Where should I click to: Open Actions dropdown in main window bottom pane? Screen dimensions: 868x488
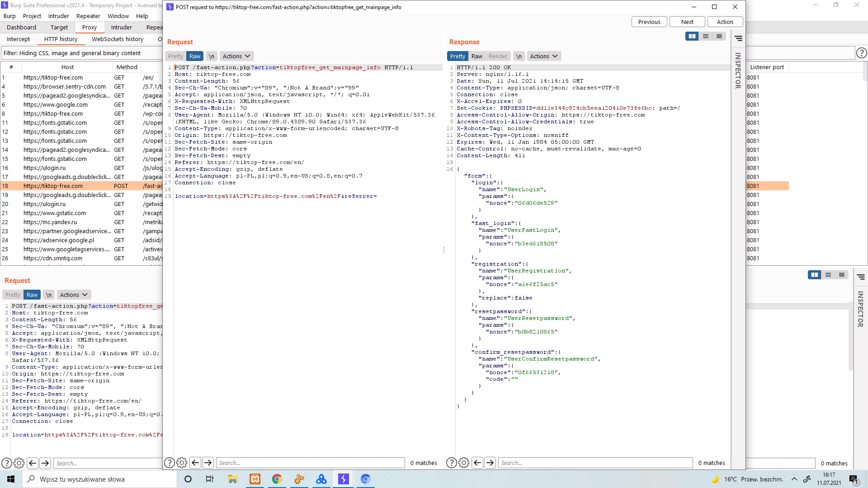click(x=74, y=295)
